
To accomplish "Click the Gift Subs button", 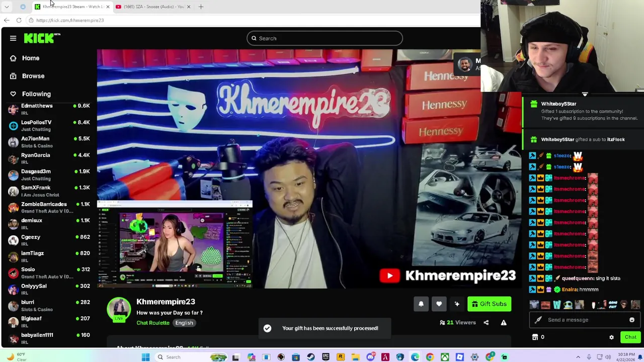I will (489, 304).
